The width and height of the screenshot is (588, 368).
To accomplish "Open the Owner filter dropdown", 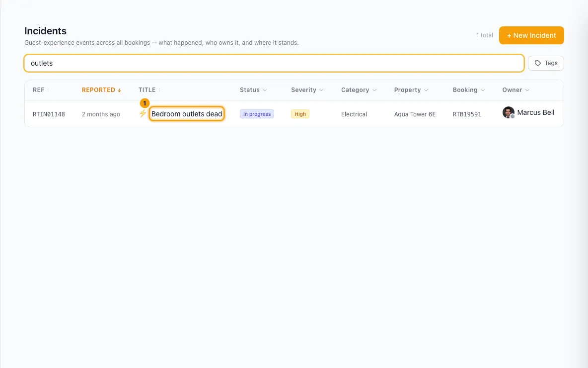I will (x=515, y=90).
